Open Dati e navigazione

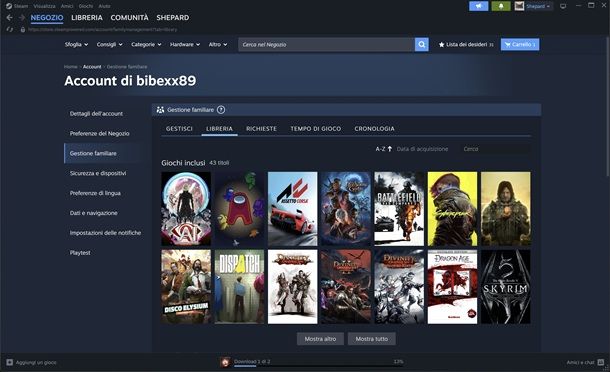(x=93, y=213)
